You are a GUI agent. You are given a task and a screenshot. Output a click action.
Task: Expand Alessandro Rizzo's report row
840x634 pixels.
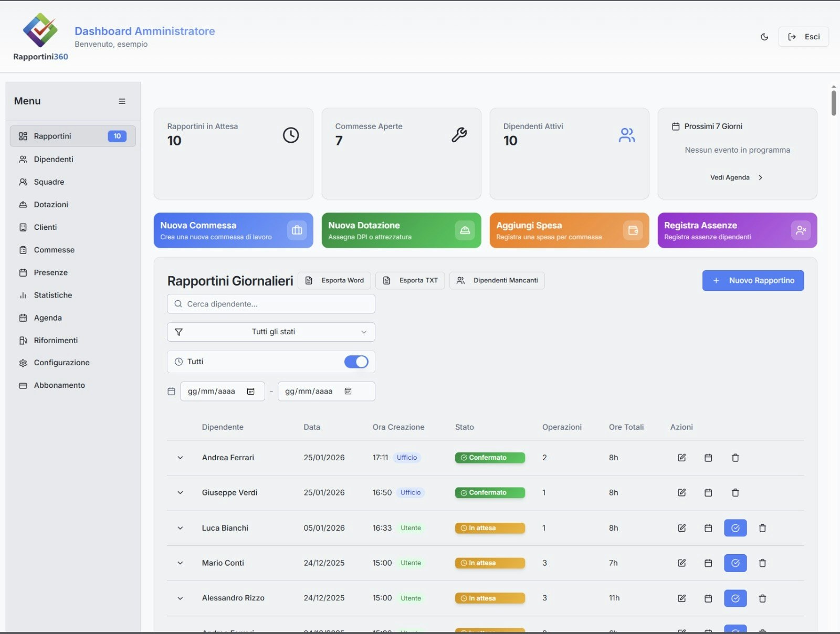coord(180,598)
